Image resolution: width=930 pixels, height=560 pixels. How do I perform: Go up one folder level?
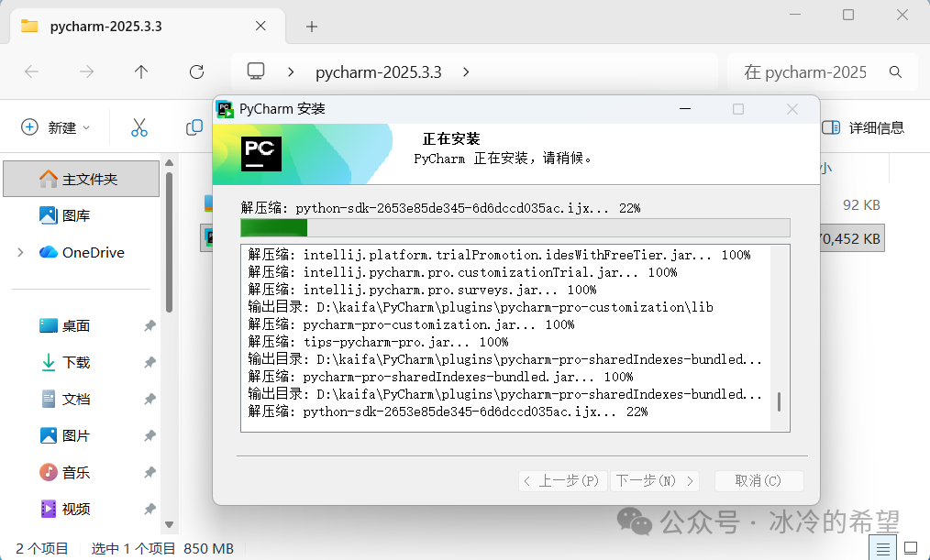pyautogui.click(x=141, y=72)
